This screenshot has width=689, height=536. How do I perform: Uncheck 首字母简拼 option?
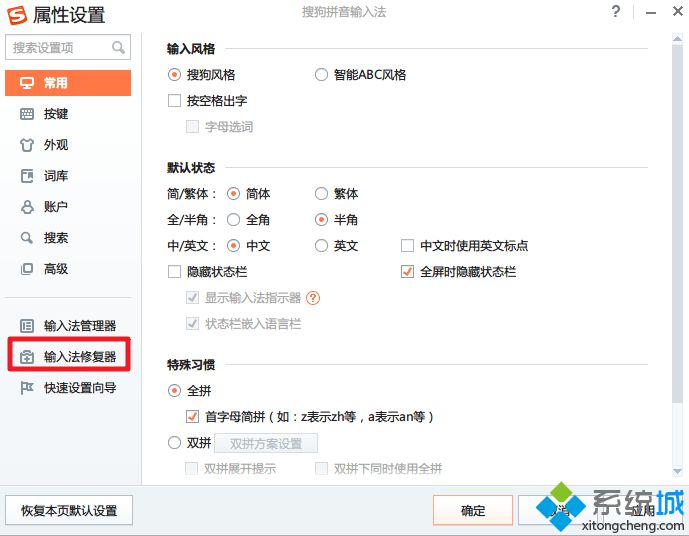coord(192,416)
